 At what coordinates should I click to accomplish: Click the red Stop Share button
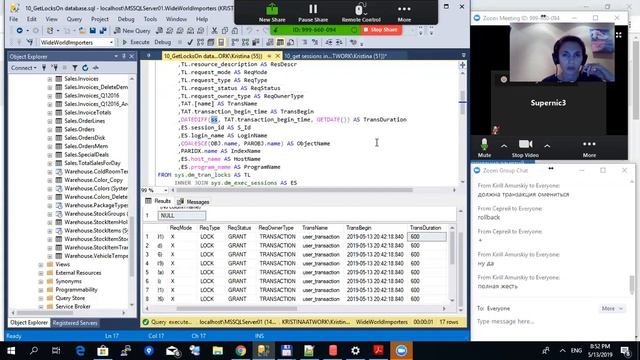tap(380, 30)
